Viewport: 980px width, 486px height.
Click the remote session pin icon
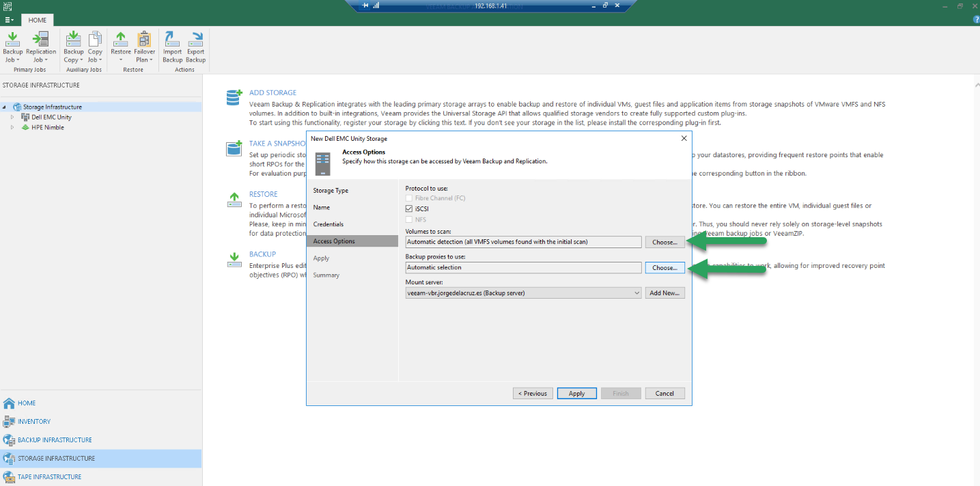(365, 5)
